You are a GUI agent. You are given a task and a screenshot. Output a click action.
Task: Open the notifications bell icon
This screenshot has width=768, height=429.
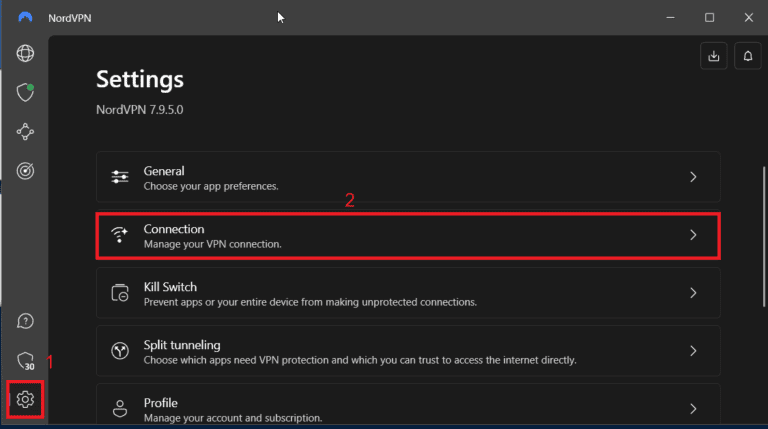click(x=747, y=57)
